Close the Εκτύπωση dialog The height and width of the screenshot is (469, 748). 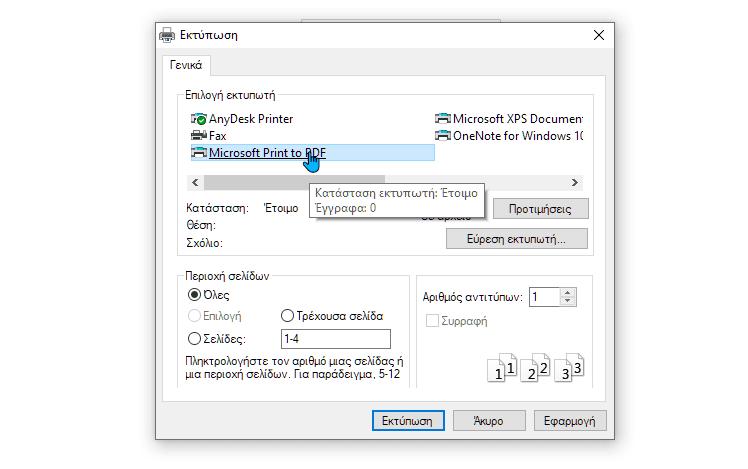point(599,35)
